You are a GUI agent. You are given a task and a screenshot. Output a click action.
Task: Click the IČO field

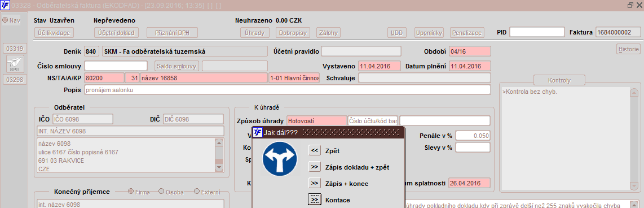(82, 119)
